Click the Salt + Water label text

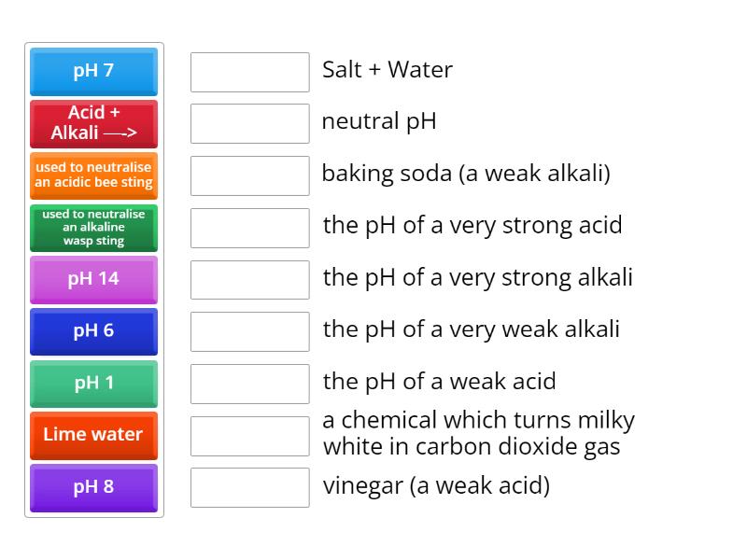pyautogui.click(x=387, y=69)
